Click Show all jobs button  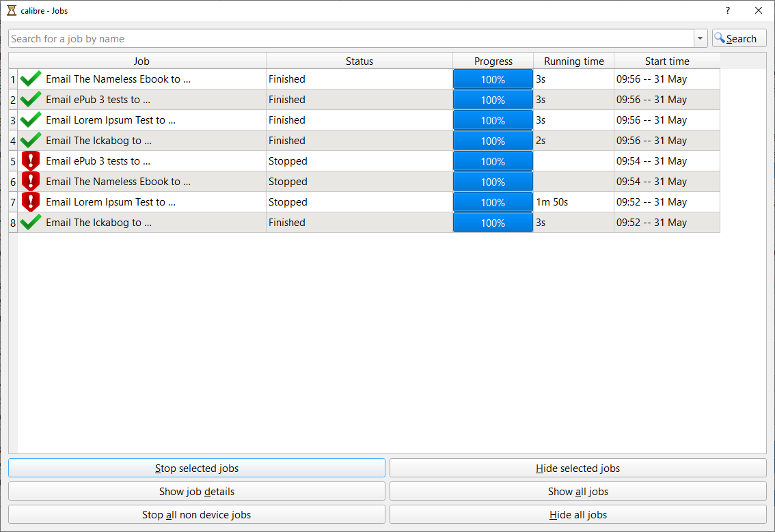pyautogui.click(x=577, y=492)
